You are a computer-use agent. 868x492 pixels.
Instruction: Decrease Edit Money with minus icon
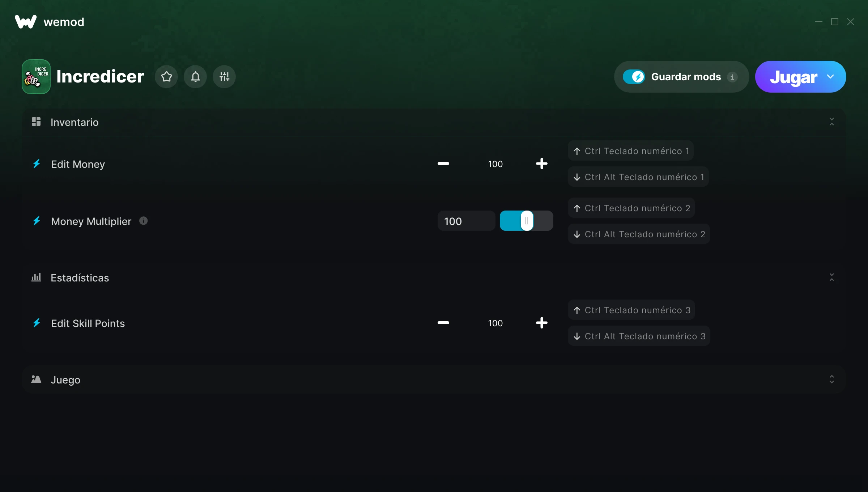(443, 164)
